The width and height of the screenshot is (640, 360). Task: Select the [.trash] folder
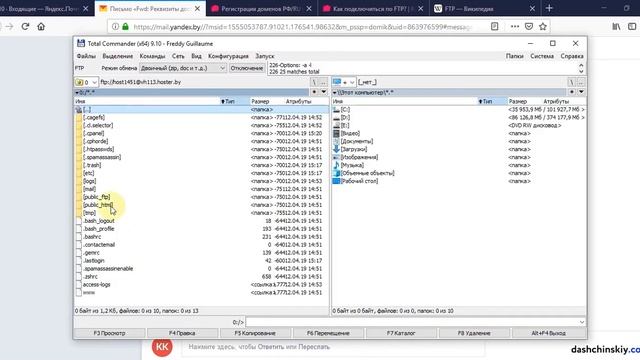pyautogui.click(x=202, y=165)
